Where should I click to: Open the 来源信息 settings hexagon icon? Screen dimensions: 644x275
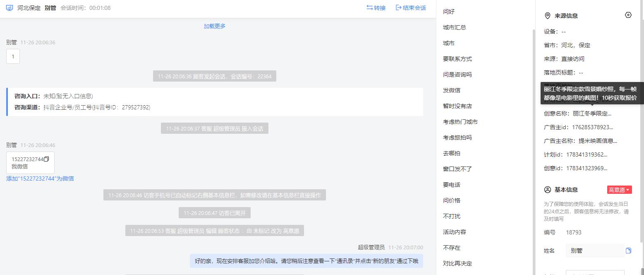628,15
